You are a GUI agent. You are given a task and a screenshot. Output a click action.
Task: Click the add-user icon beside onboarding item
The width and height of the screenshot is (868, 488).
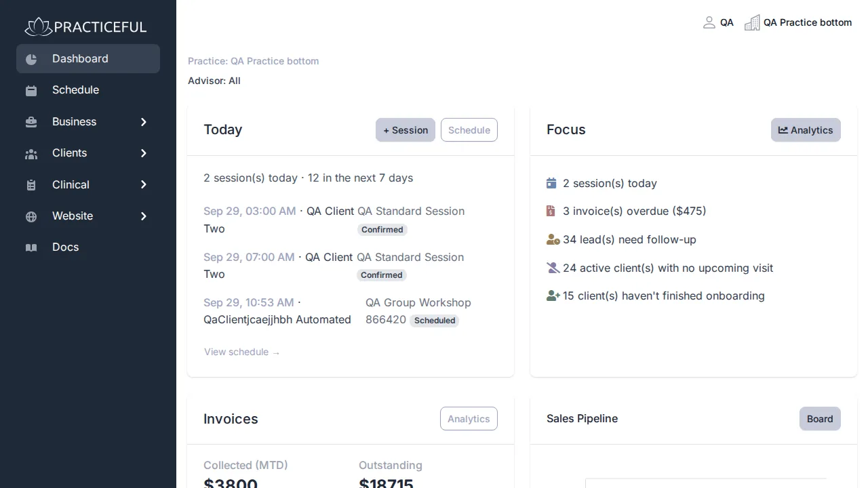553,296
